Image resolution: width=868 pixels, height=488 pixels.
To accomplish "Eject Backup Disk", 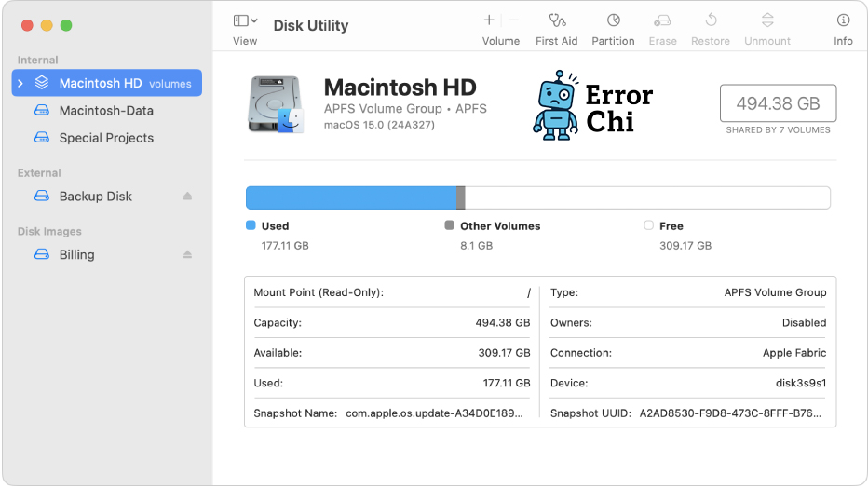I will [187, 197].
